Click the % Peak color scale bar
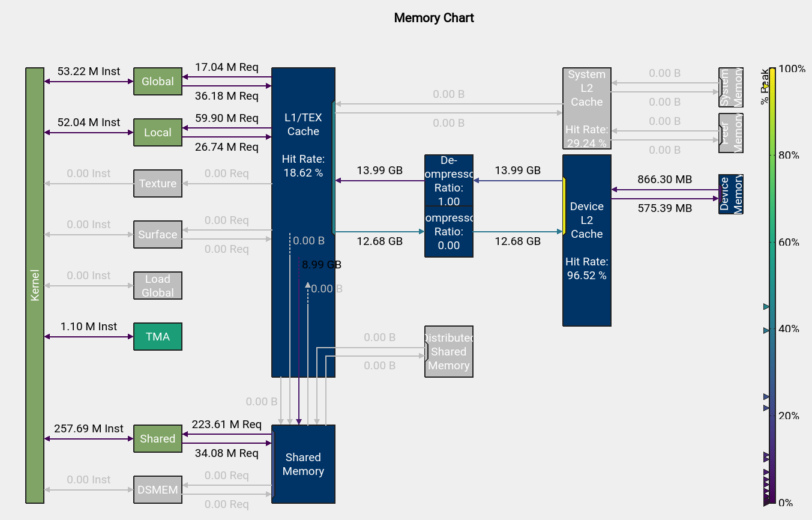 pos(772,285)
